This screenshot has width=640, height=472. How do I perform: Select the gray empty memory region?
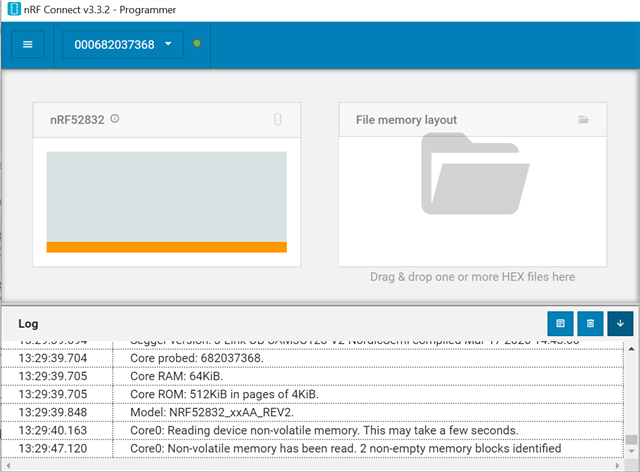pyautogui.click(x=167, y=197)
